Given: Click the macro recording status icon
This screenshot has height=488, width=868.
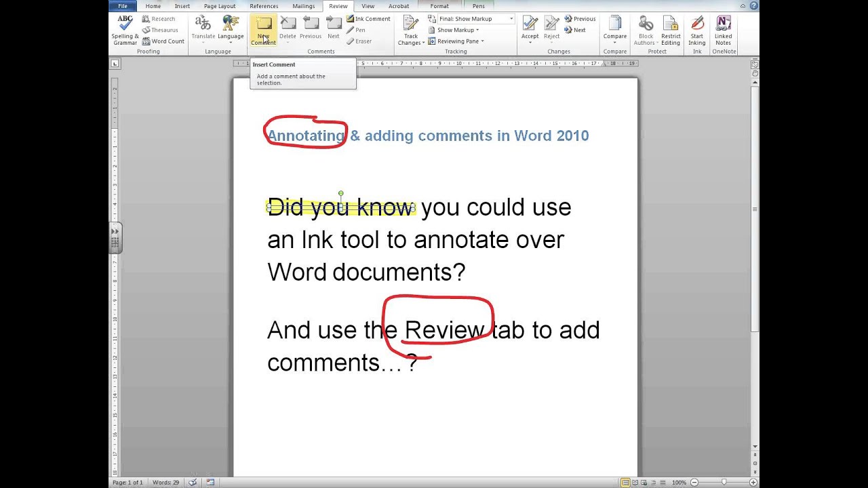Looking at the screenshot, I should coord(210,483).
